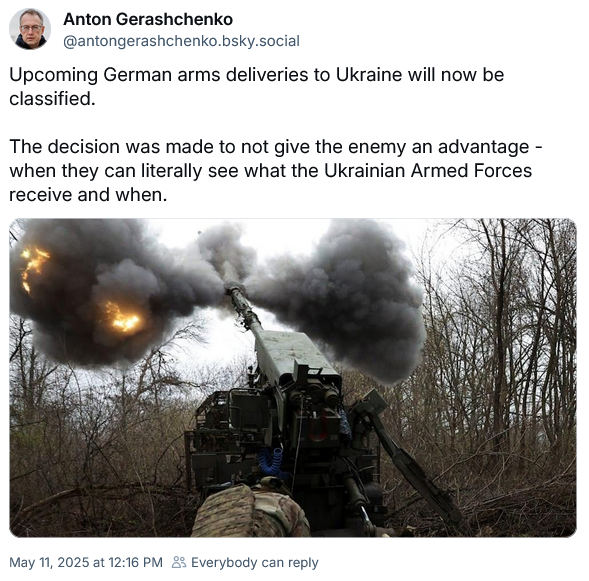Click the display name Anton Gerashchenko

[x=148, y=19]
